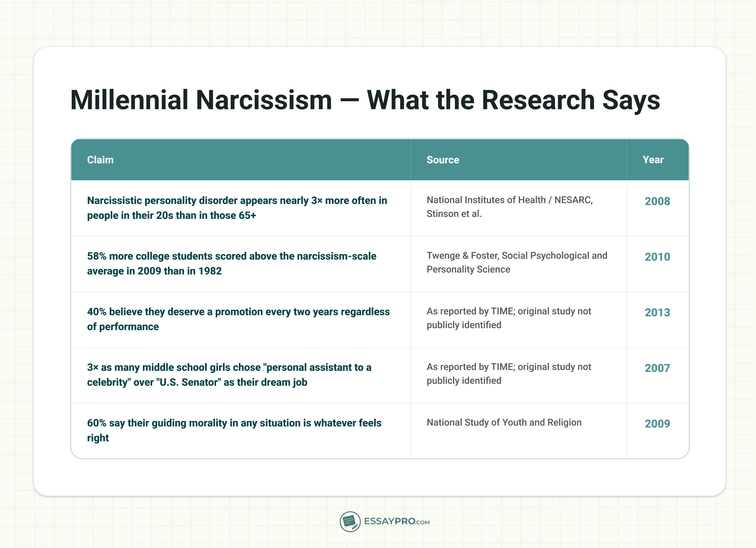Select National Institutes of Health / NESARC source
756x548 pixels.
(510, 207)
